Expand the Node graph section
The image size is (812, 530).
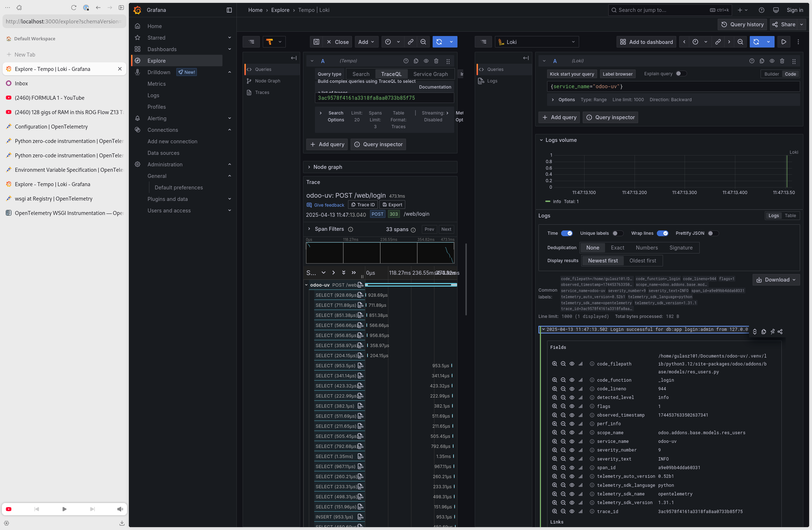[328, 167]
